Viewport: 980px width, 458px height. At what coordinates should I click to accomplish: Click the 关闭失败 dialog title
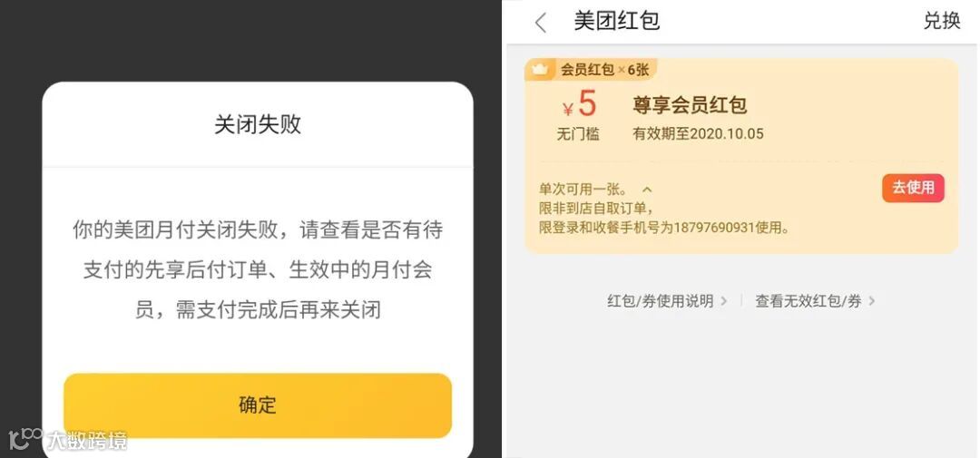coord(258,124)
